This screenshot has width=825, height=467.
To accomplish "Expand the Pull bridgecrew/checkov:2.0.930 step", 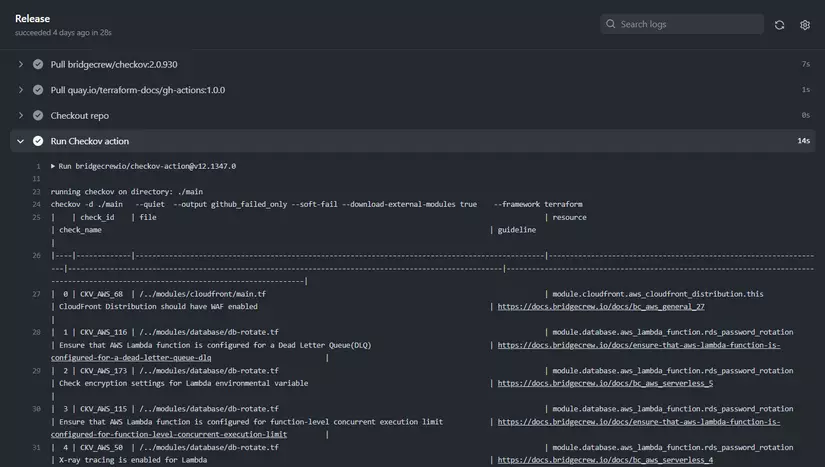I will click(x=20, y=64).
